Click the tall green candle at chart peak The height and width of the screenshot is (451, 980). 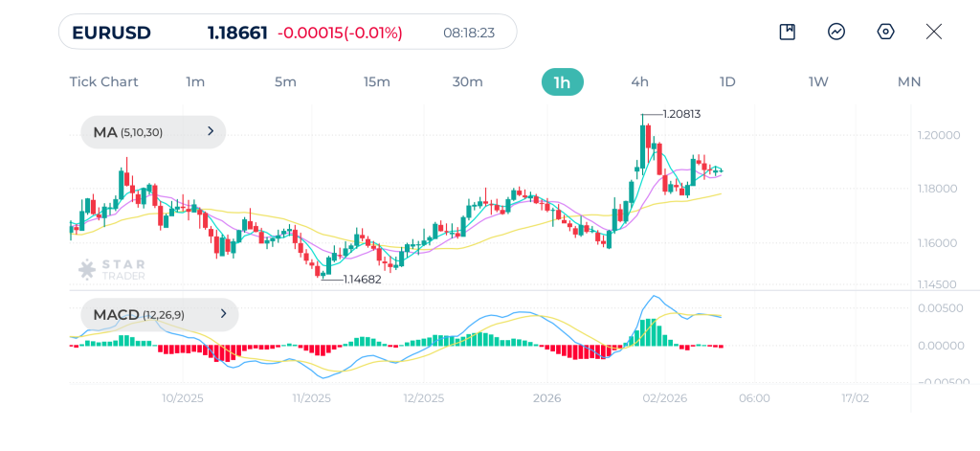point(642,146)
